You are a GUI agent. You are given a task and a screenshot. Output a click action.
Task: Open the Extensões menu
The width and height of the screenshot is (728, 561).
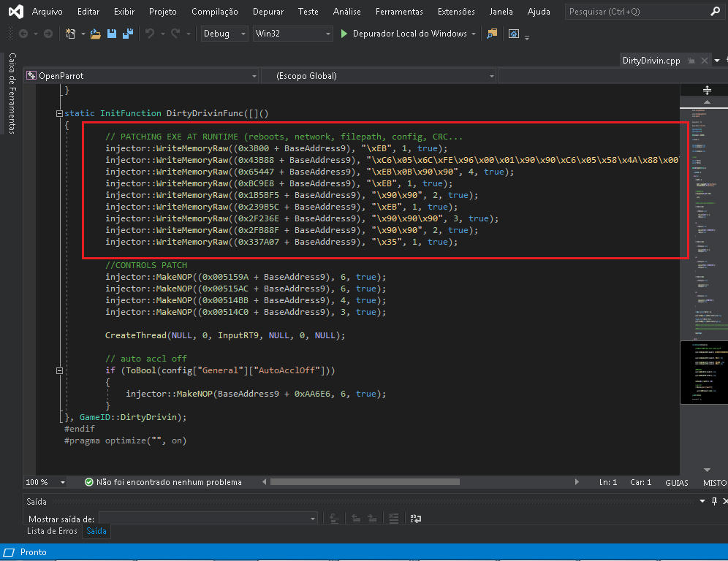tap(456, 12)
